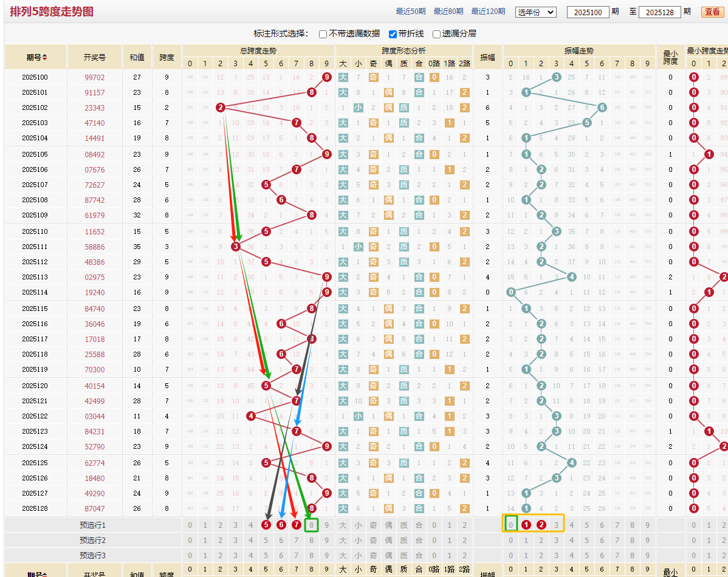Click the green 小 badge in row 2025102
This screenshot has width=728, height=577.
click(x=359, y=108)
